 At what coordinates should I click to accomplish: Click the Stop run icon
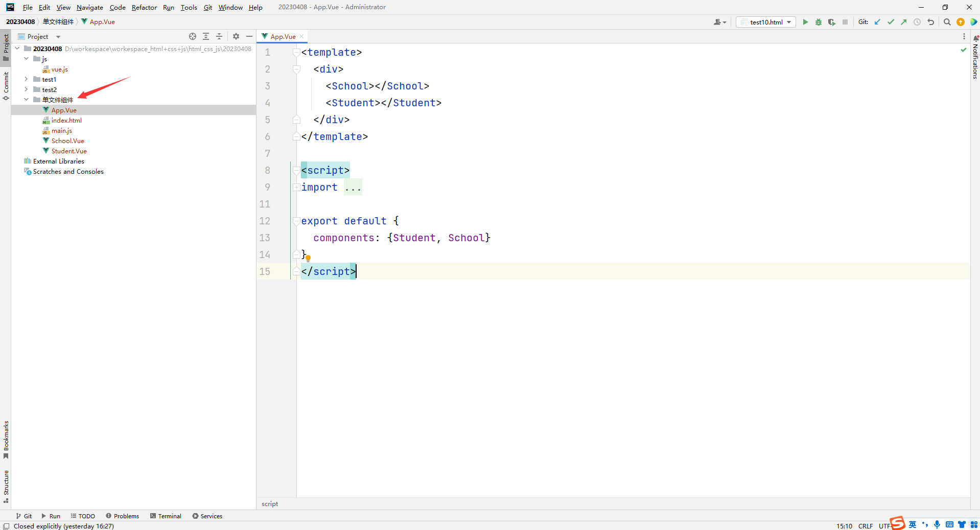(845, 22)
